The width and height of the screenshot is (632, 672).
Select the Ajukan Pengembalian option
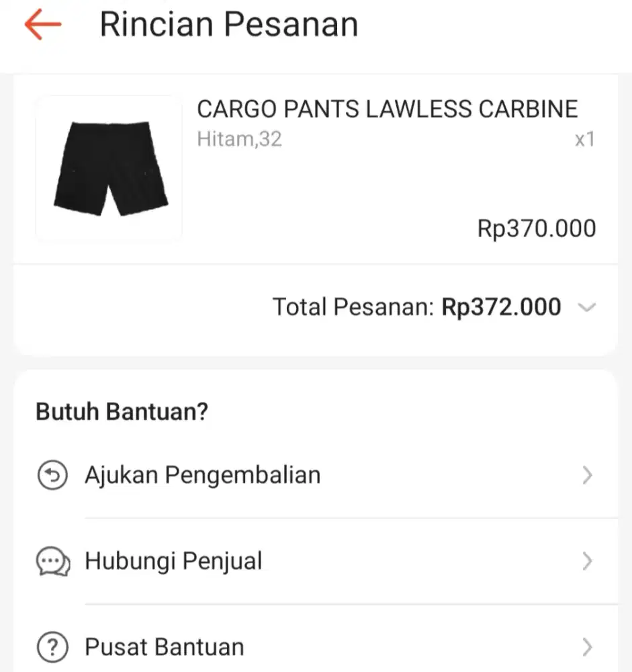[x=202, y=476]
